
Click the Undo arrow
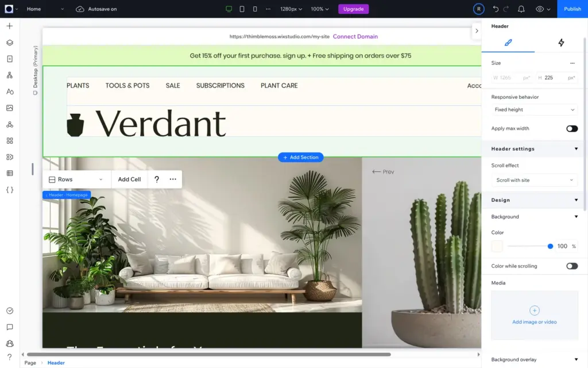pos(496,9)
